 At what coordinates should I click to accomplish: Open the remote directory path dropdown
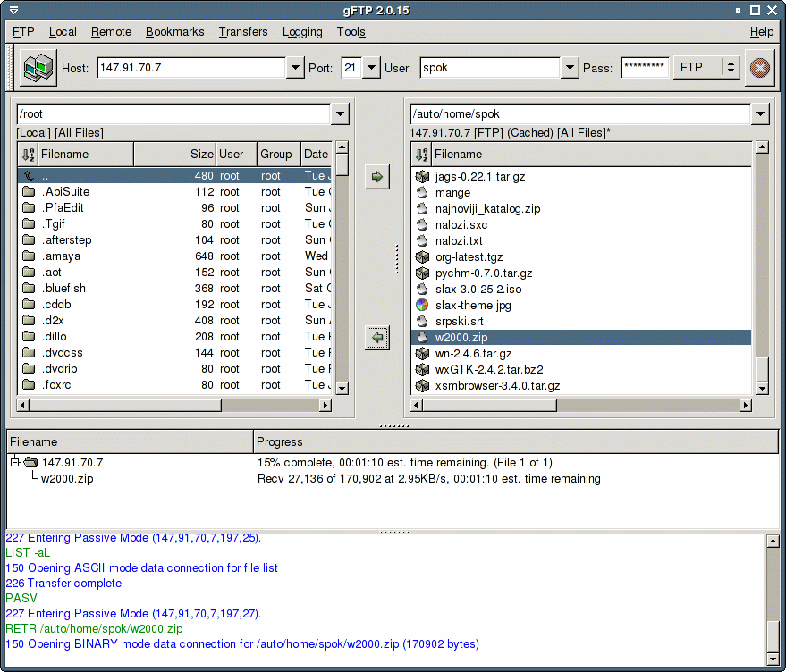pyautogui.click(x=760, y=114)
